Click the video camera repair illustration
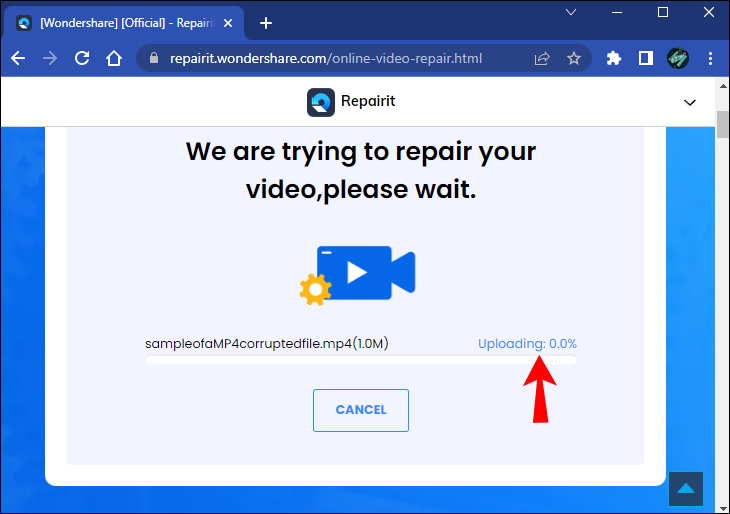Viewport: 730px width, 514px height. tap(357, 275)
